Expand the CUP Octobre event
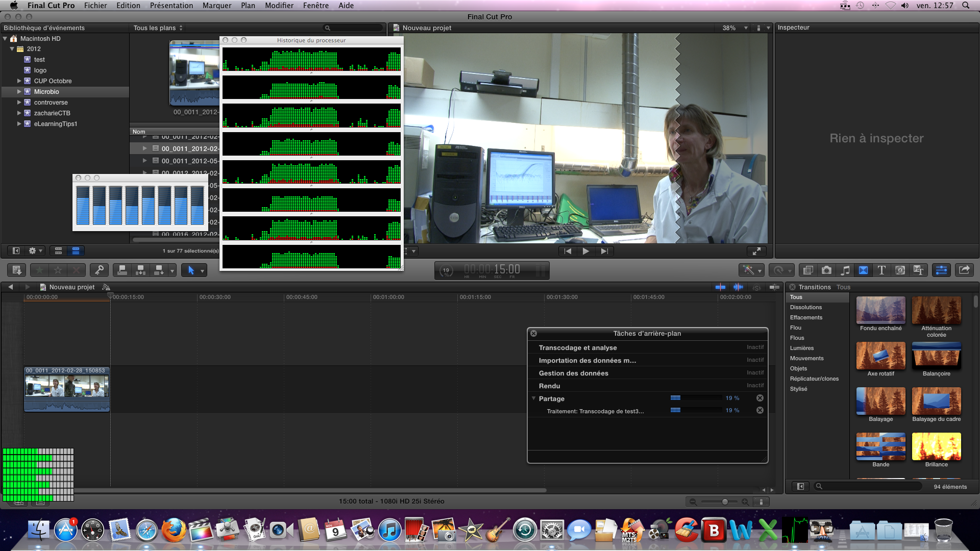Viewport: 980px width, 551px height. (x=19, y=81)
